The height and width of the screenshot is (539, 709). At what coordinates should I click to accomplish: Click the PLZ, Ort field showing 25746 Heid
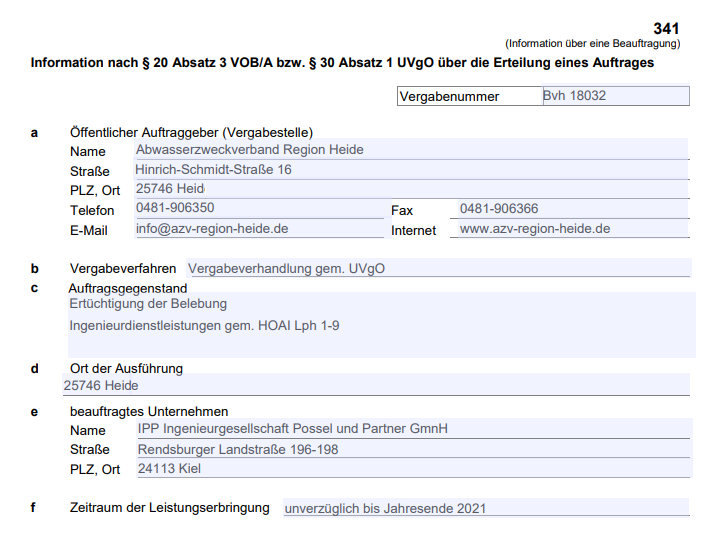[x=411, y=189]
